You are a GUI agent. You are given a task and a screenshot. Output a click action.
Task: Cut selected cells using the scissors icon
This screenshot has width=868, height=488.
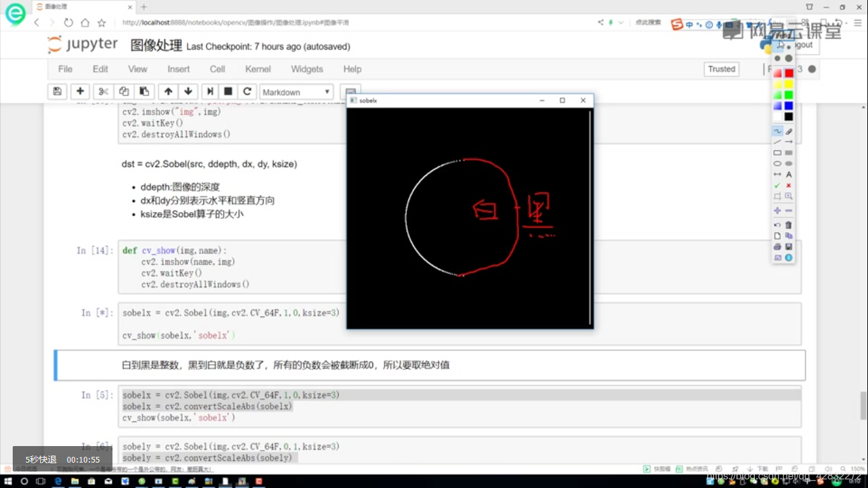coord(104,91)
